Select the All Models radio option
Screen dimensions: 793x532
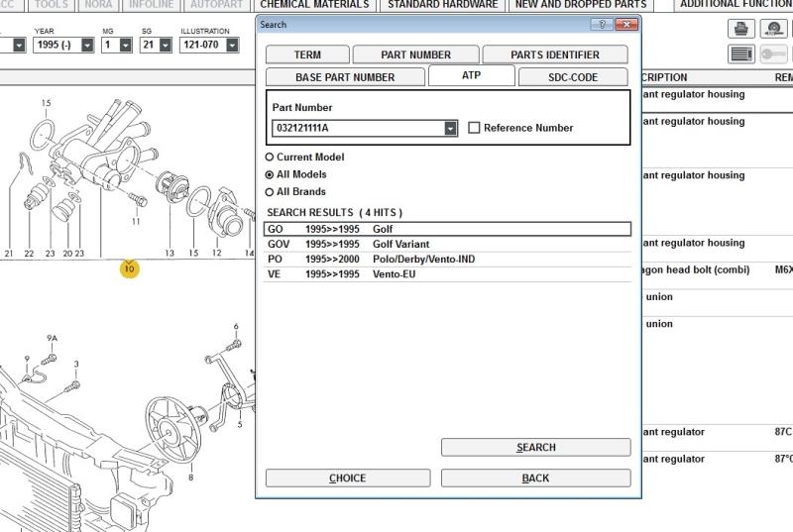coord(270,174)
